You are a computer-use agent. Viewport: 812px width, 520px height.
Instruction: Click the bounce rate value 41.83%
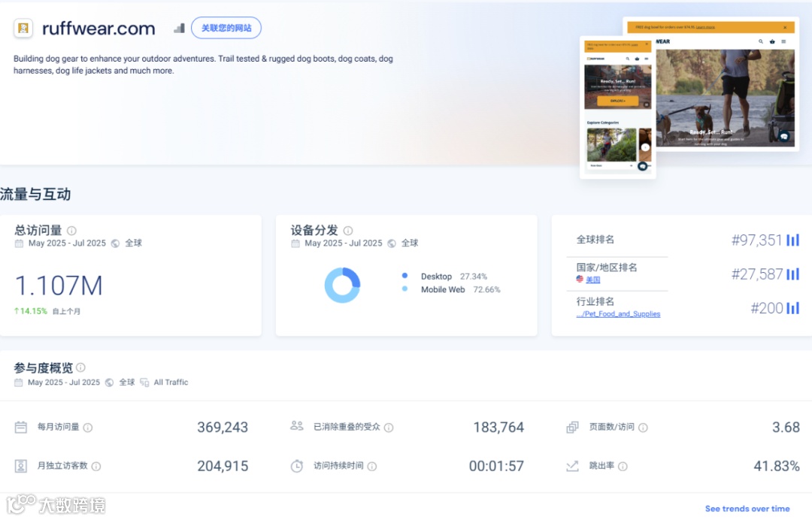click(x=776, y=466)
